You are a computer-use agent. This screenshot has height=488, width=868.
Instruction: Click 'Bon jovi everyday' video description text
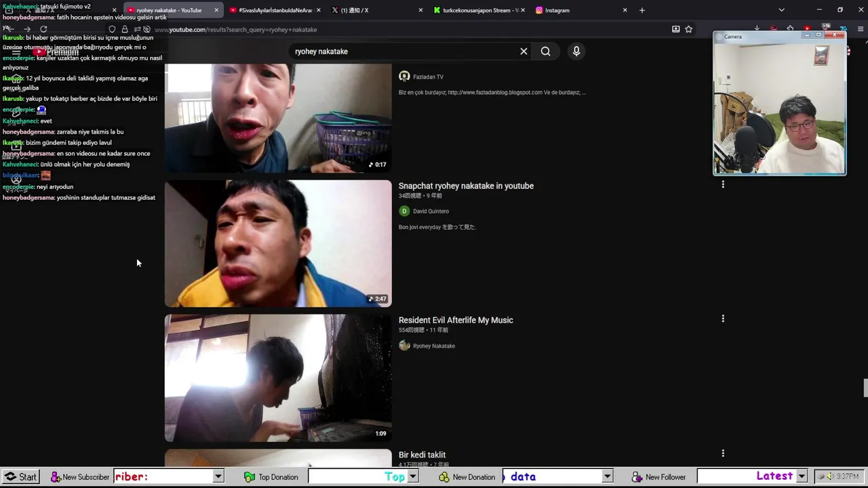(437, 227)
